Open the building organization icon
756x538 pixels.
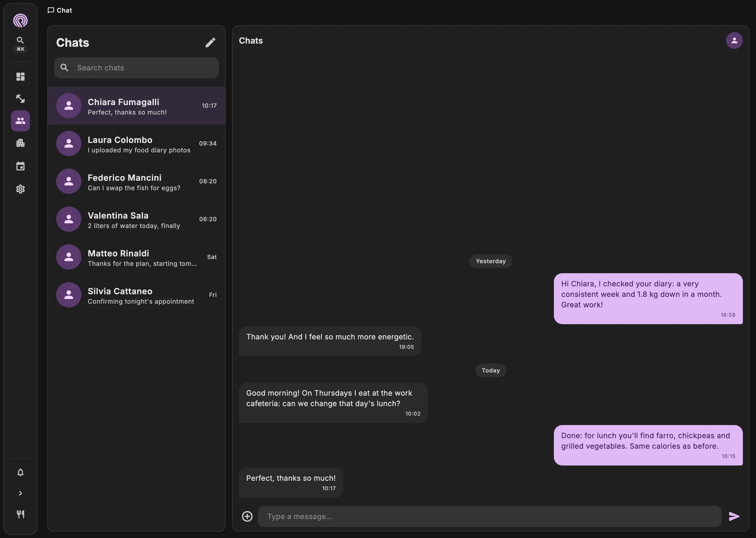[20, 143]
